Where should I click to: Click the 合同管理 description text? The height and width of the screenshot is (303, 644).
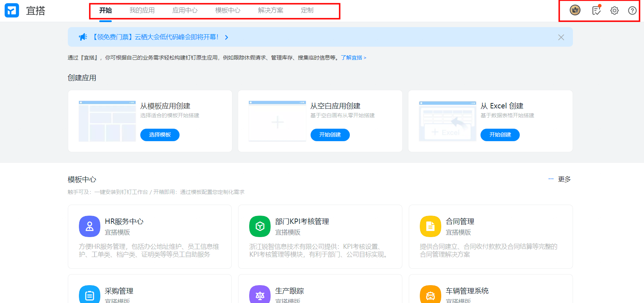(489, 251)
